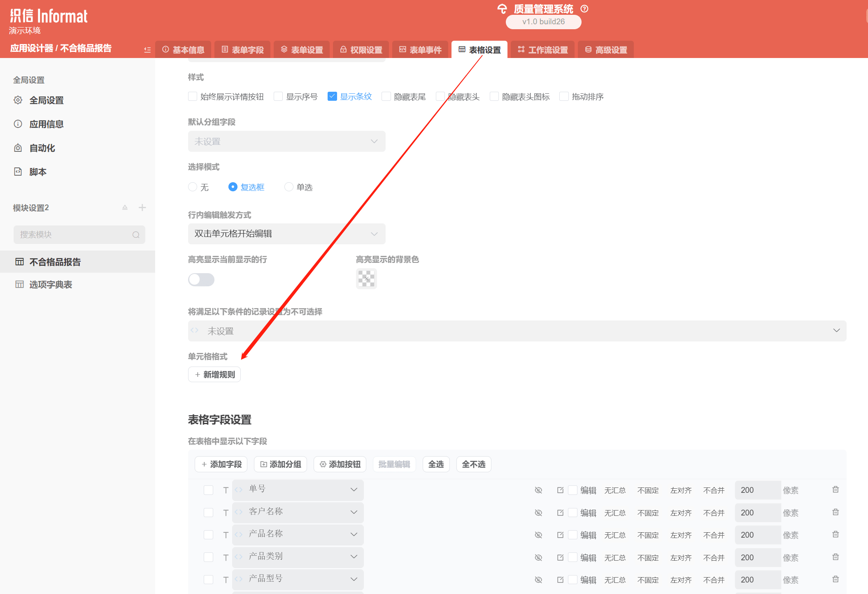Click the edit pencil icon in 客户名称 row
The height and width of the screenshot is (594, 868).
click(x=560, y=513)
